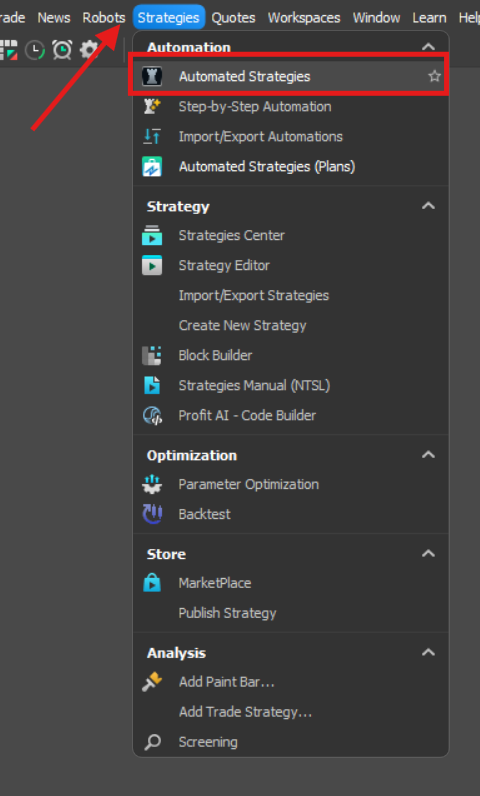Click the Strategies Center icon

152,235
